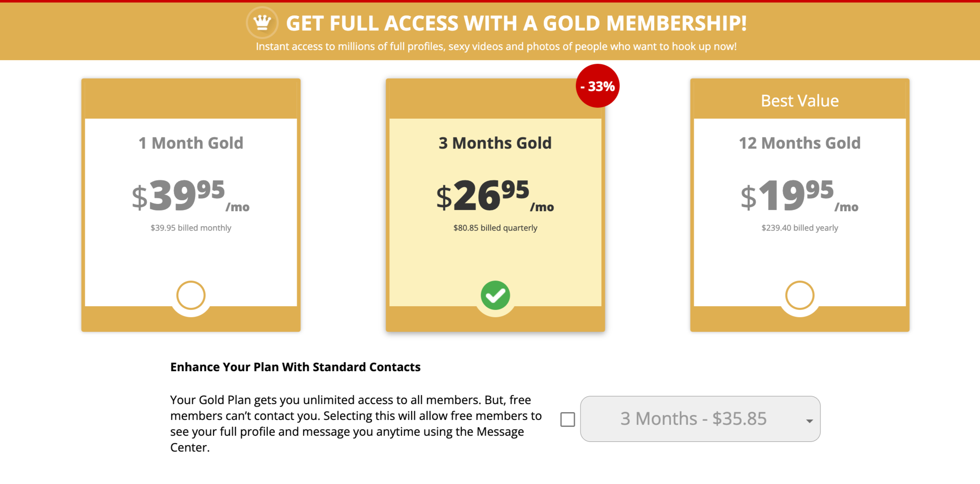
Task: Click the empty circle on 1 Month Gold card
Action: 191,295
